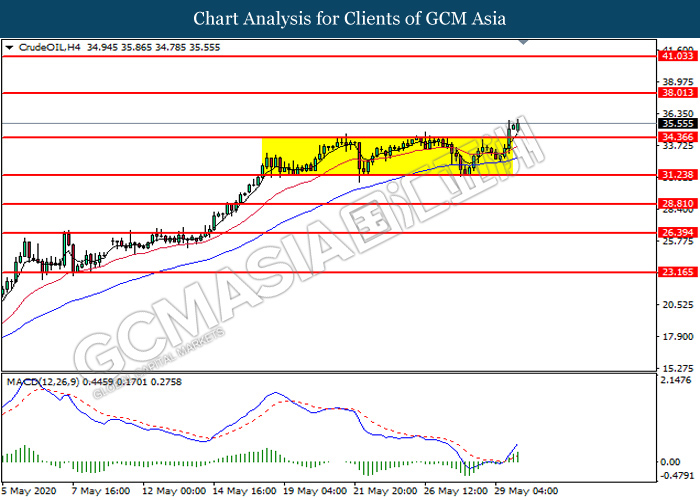The height and width of the screenshot is (500, 700).
Task: Select the 41.033 resistance price label
Action: tap(678, 56)
